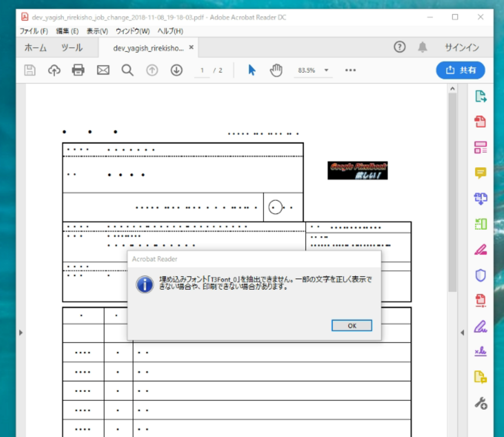Click the print icon in toolbar
The height and width of the screenshot is (437, 504).
pos(78,70)
